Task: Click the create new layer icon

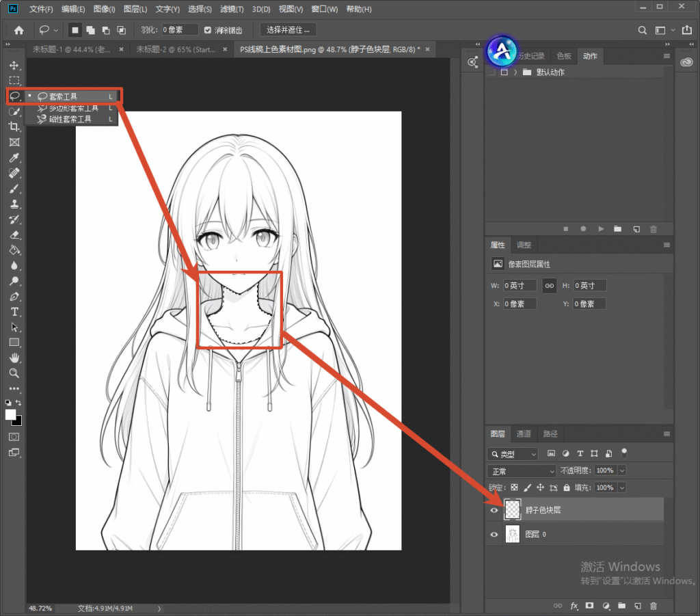Action: [x=638, y=606]
